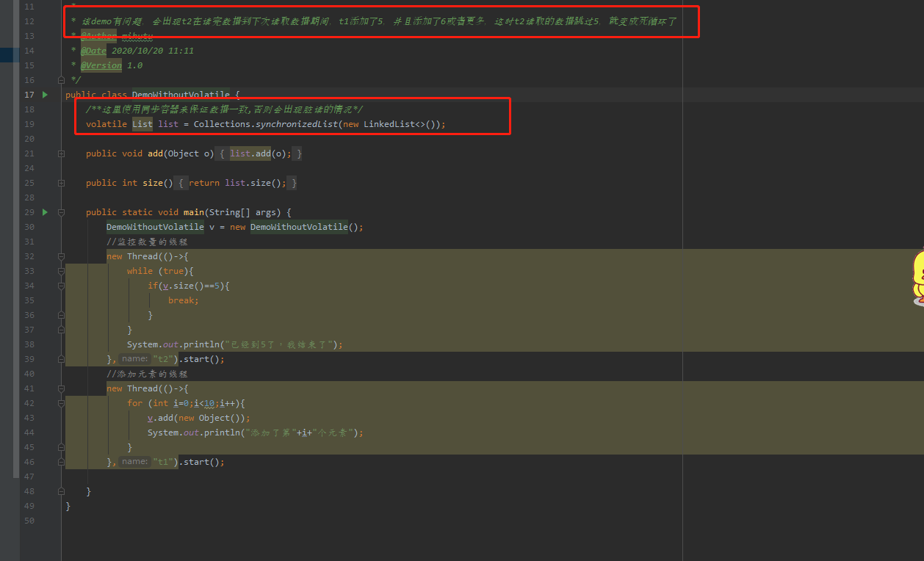The width and height of the screenshot is (924, 561).
Task: Click the Collections class reference
Action: [x=222, y=124]
